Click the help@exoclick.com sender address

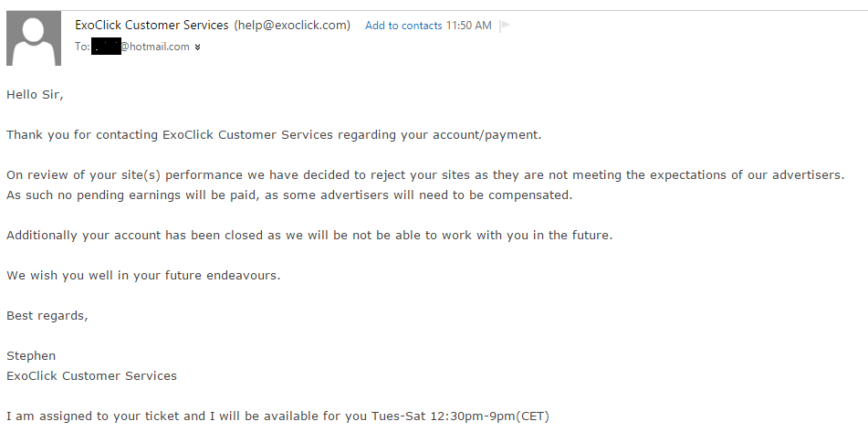click(x=292, y=26)
